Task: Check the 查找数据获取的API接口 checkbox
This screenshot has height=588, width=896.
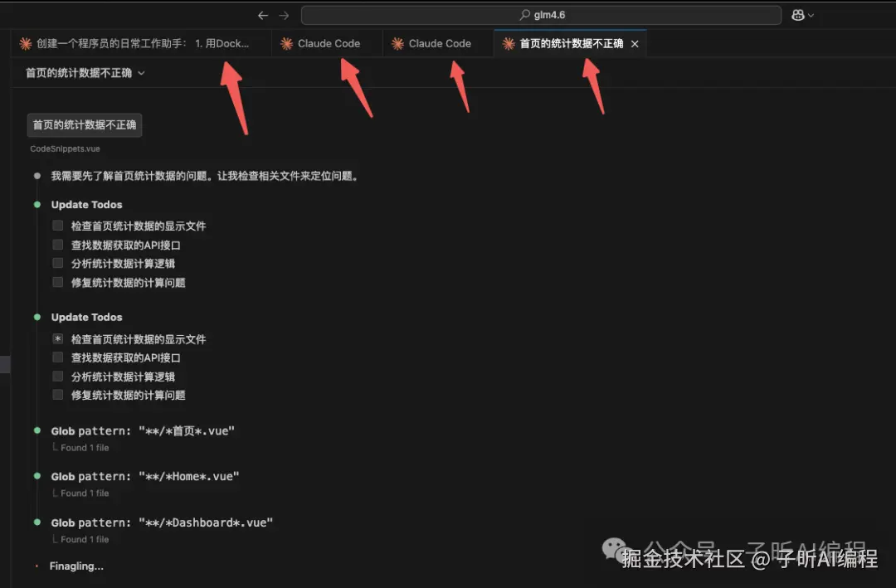Action: point(57,245)
